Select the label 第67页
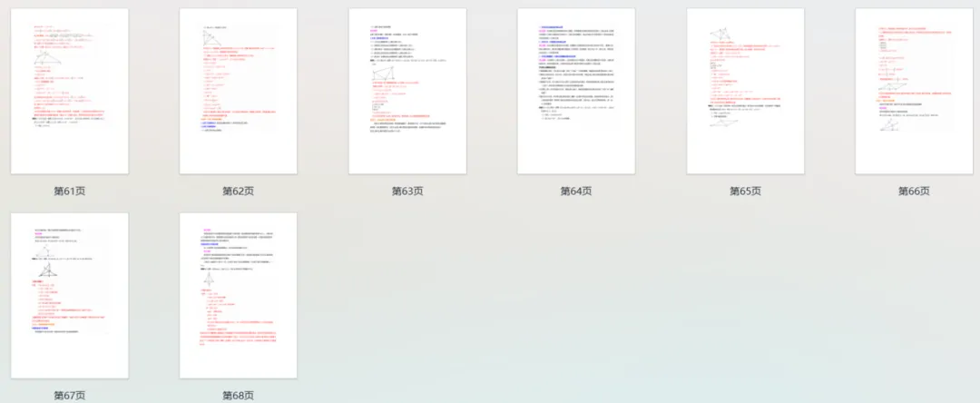The width and height of the screenshot is (980, 403). coord(69,396)
